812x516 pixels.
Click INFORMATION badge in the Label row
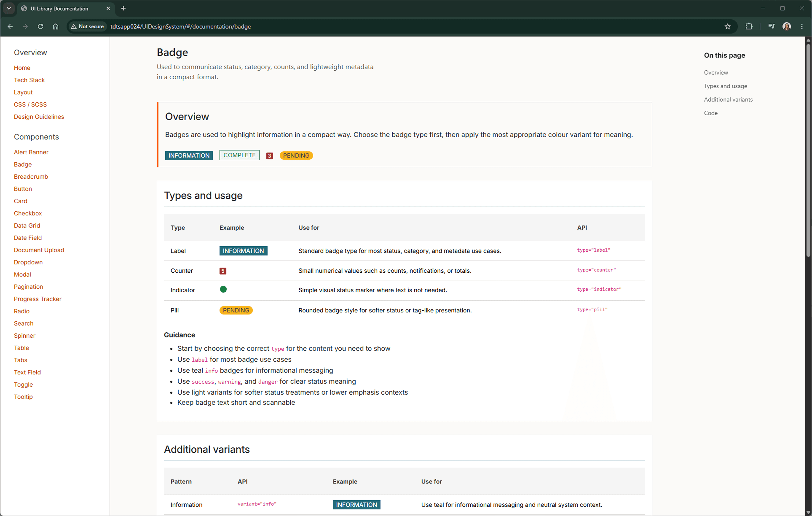pos(243,251)
